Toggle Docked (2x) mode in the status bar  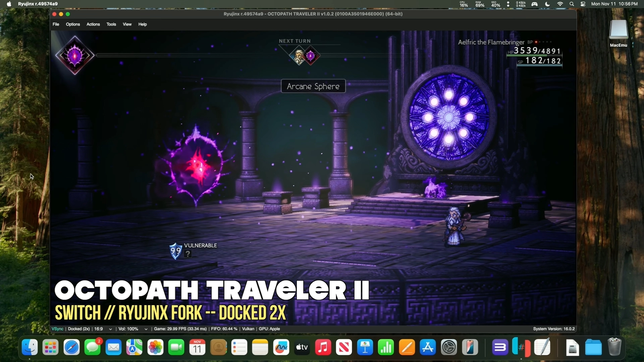[x=79, y=329]
